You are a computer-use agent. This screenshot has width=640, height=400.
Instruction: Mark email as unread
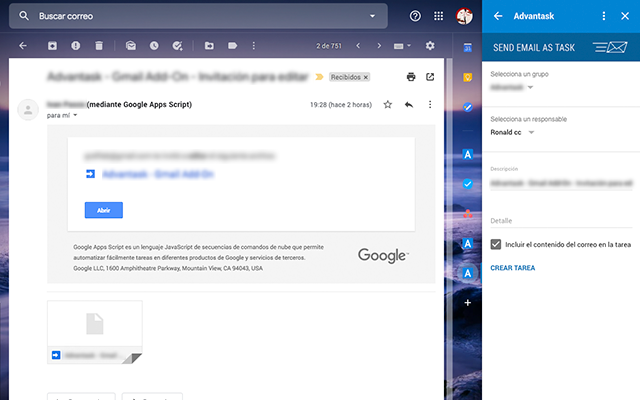point(131,46)
